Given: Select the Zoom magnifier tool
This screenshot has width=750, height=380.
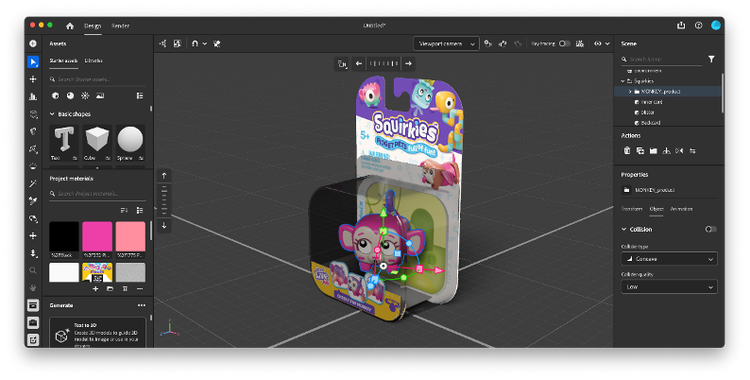Looking at the screenshot, I should pyautogui.click(x=33, y=270).
